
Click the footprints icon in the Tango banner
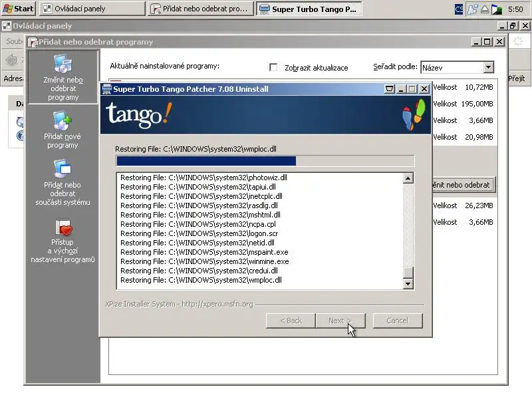pyautogui.click(x=414, y=114)
